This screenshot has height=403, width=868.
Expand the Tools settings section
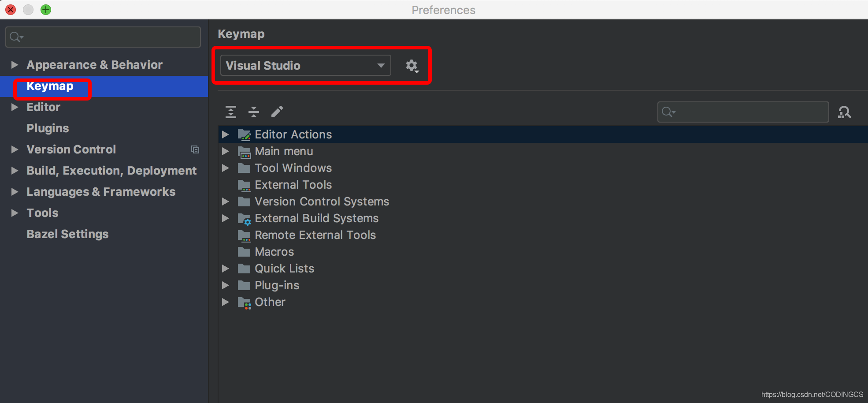pos(15,213)
